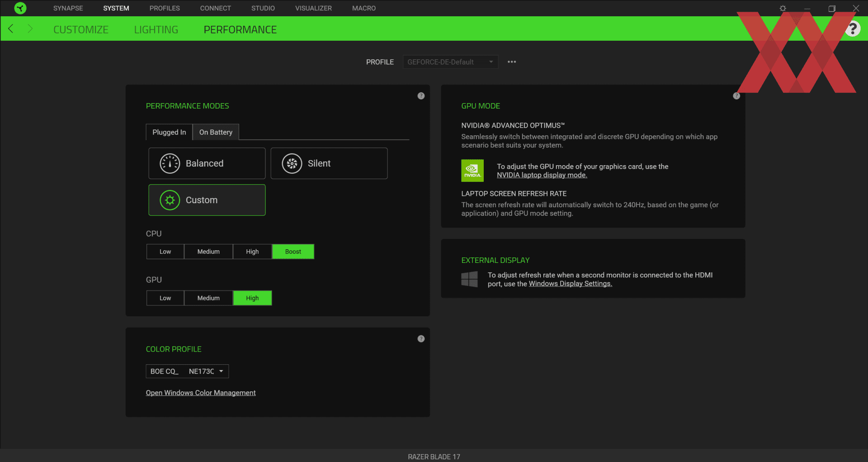
Task: Set CPU to High
Action: 252,252
